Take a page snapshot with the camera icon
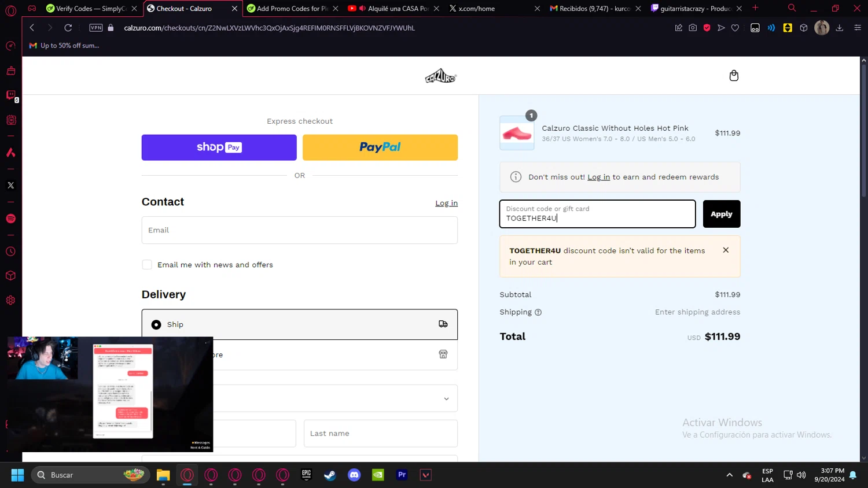 tap(693, 28)
